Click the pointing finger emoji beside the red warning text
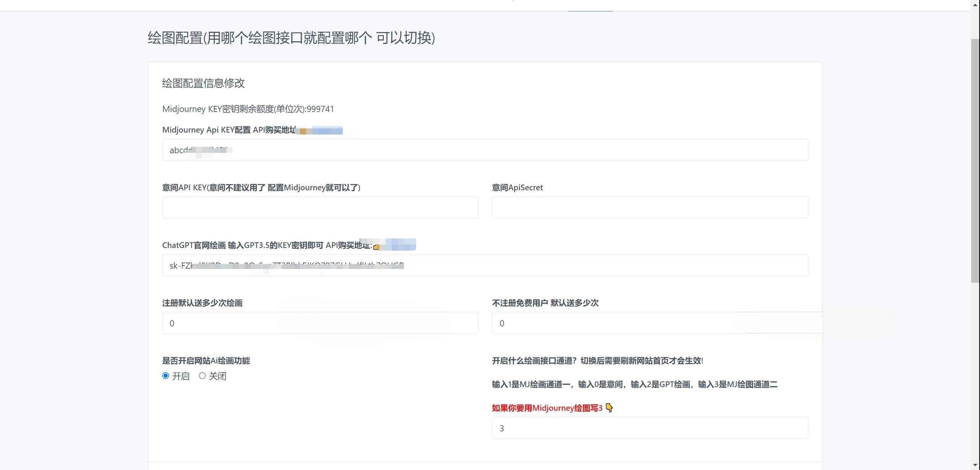Viewport: 980px width, 470px height. click(610, 408)
